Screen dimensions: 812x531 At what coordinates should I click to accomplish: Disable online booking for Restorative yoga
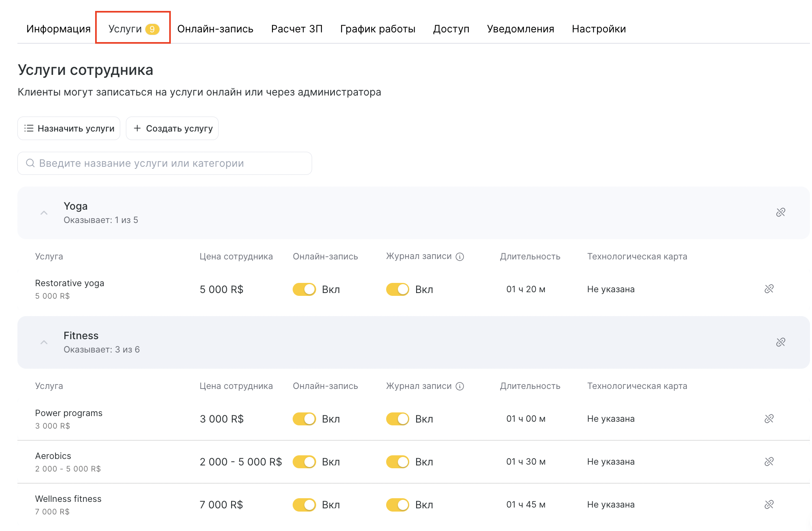(304, 289)
